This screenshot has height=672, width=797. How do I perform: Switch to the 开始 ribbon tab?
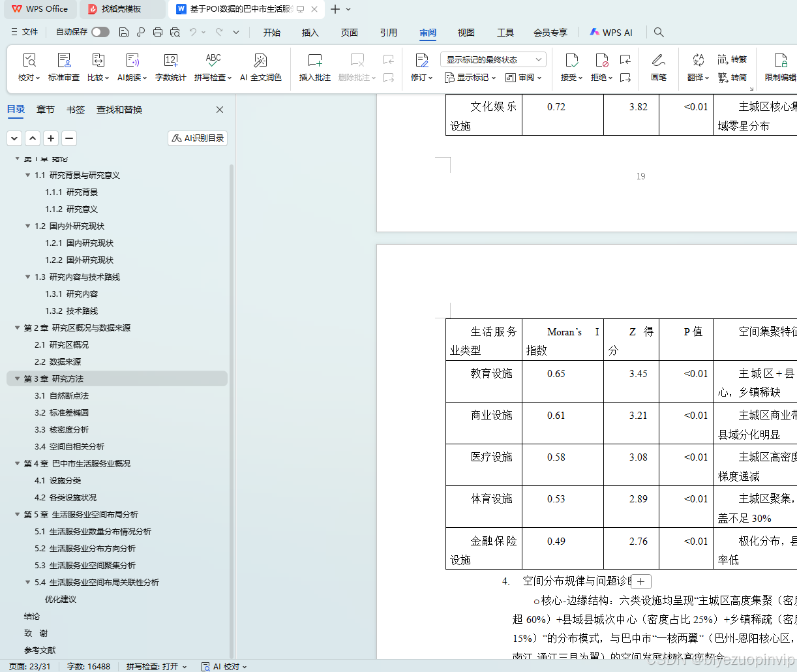[x=272, y=33]
